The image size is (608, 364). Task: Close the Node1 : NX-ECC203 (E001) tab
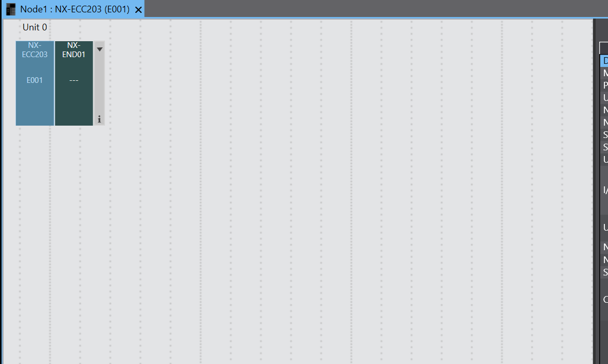[138, 10]
